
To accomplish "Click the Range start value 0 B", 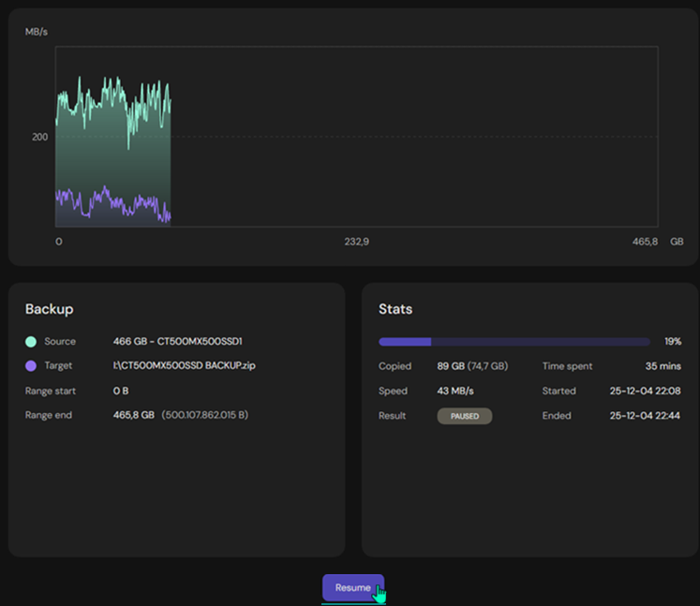I will click(x=121, y=391).
